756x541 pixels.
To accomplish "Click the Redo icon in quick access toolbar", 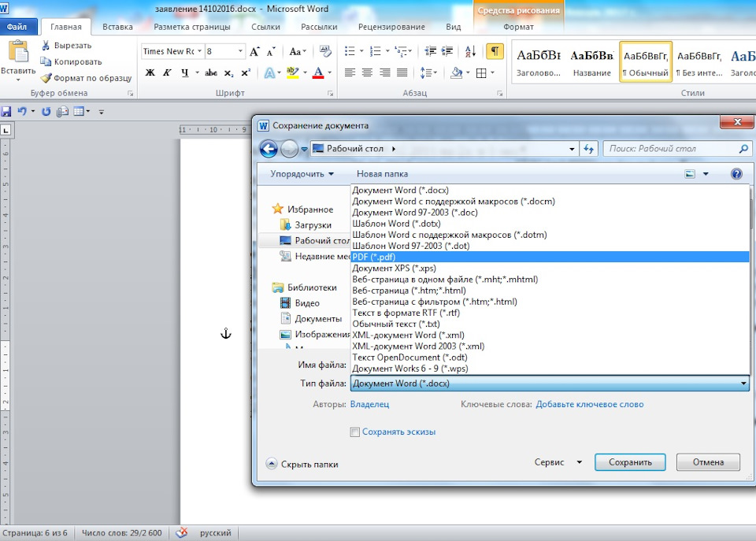I will pos(46,111).
